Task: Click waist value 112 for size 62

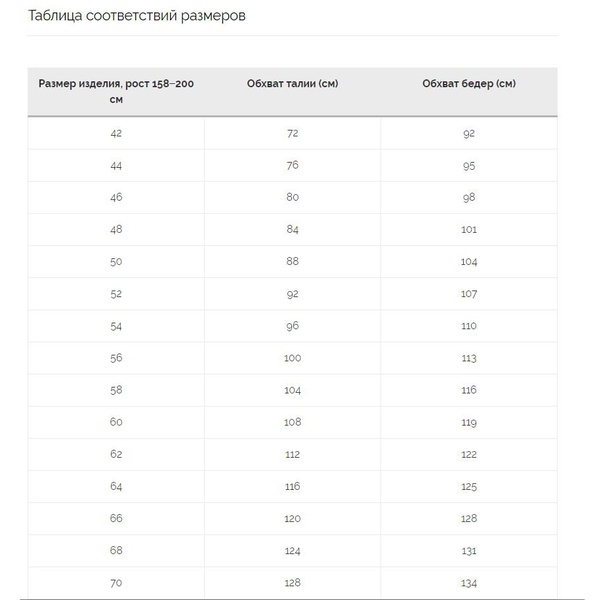Action: click(x=292, y=454)
